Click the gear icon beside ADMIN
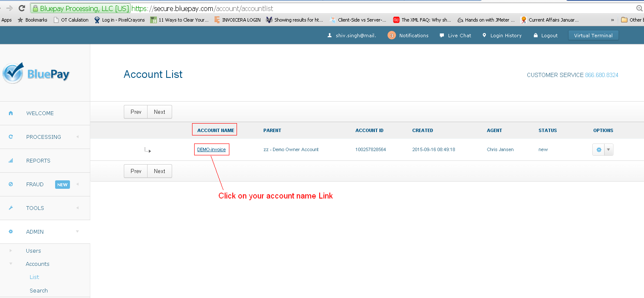Image resolution: width=644 pixels, height=298 pixels. click(11, 232)
